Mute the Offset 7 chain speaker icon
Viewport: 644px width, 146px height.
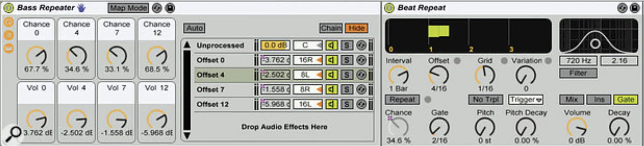point(331,89)
